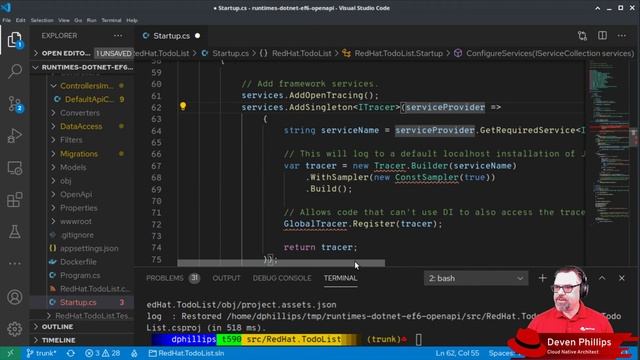Viewport: 640px width, 360px height.
Task: Expand the Models folder
Action: pos(73,167)
